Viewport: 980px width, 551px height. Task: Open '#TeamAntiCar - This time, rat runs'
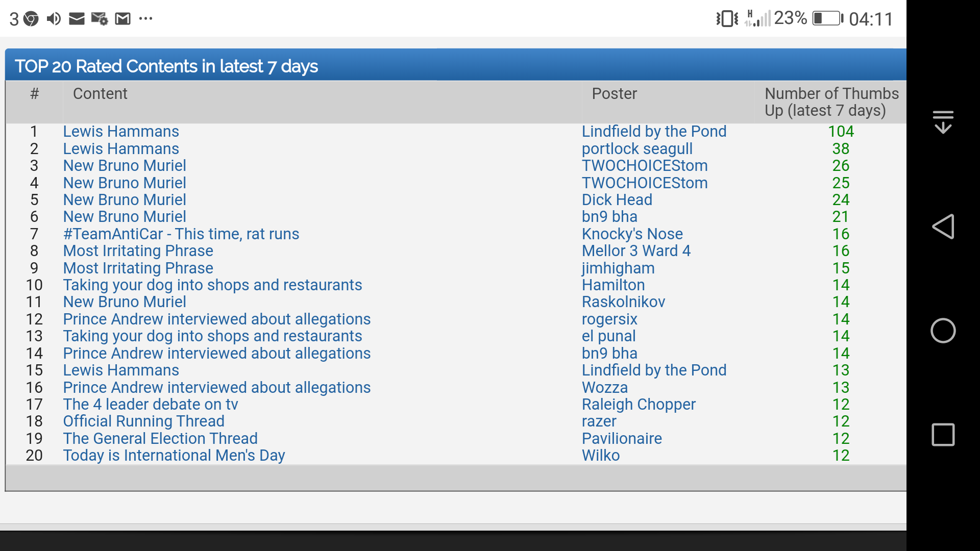coord(181,234)
